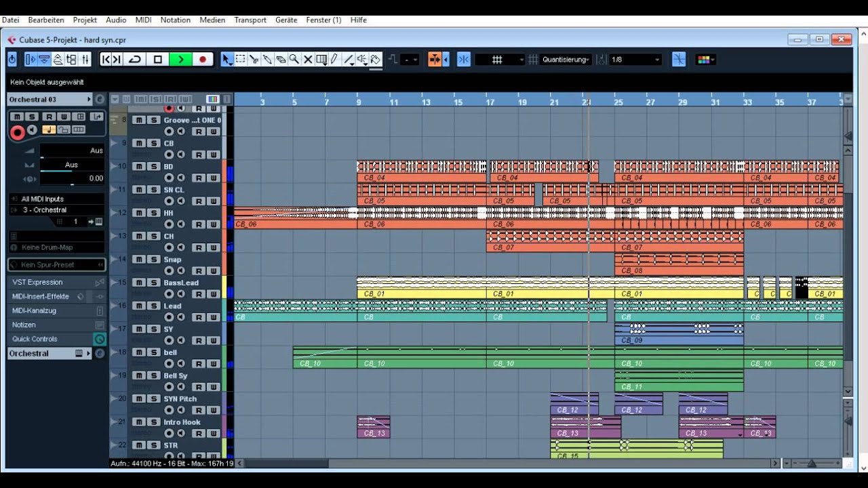Open the MIDI menu
Image resolution: width=868 pixels, height=488 pixels.
(144, 20)
